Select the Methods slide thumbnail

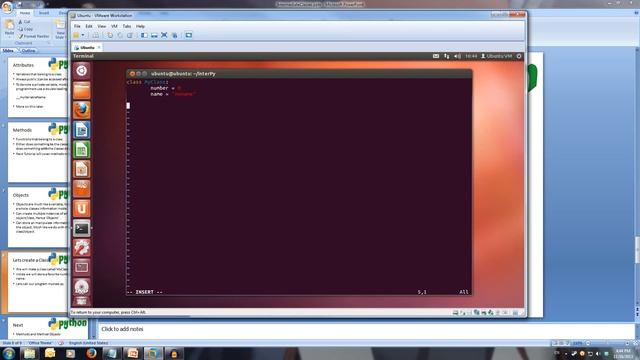pyautogui.click(x=38, y=152)
